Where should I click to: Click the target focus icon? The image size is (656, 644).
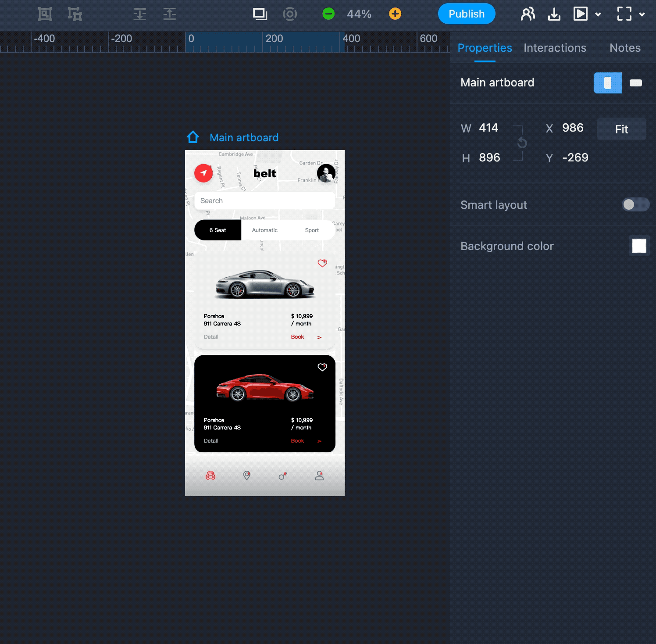pyautogui.click(x=290, y=14)
